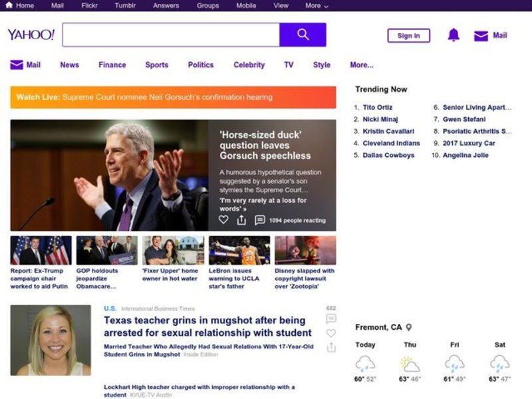This screenshot has height=399, width=532.
Task: Share the Gorsuch story via share icon
Action: coord(241,220)
